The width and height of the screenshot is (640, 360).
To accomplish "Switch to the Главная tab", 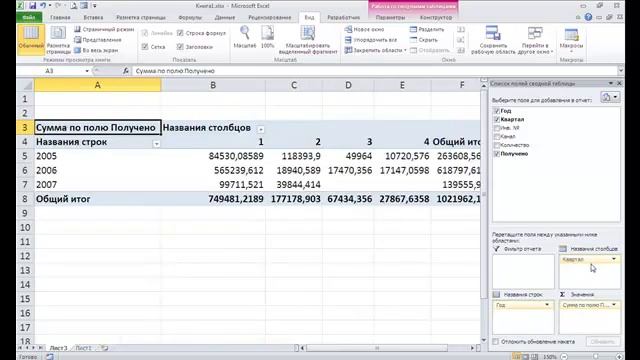I will (60, 18).
